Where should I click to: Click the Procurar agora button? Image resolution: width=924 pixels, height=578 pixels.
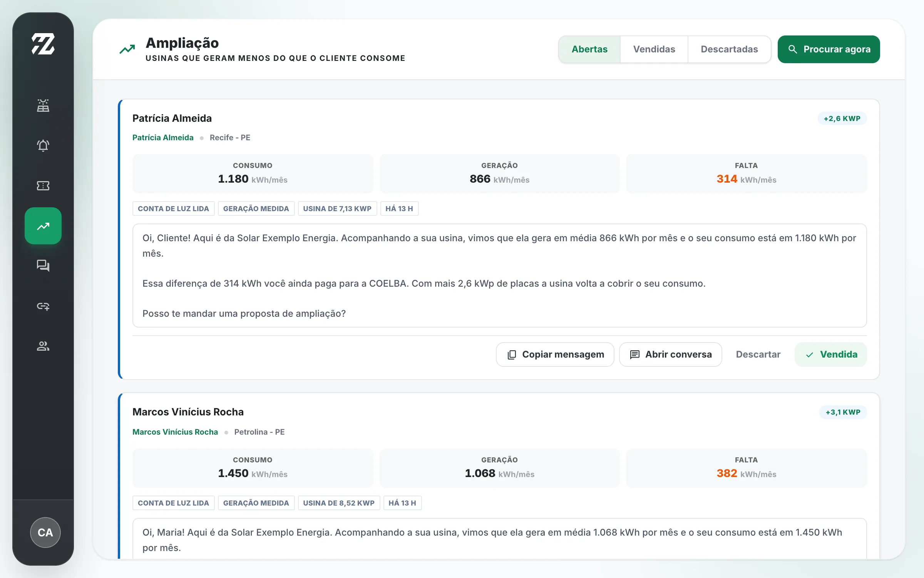pos(829,49)
